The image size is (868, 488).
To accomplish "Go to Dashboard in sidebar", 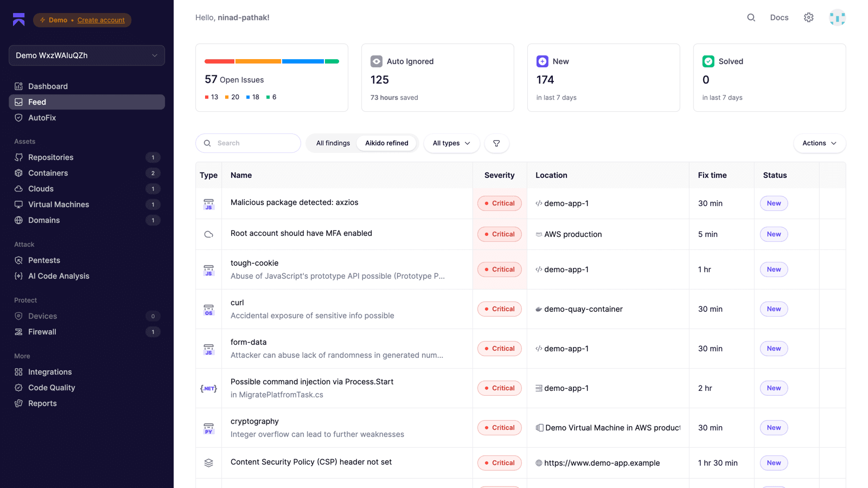I will click(87, 86).
